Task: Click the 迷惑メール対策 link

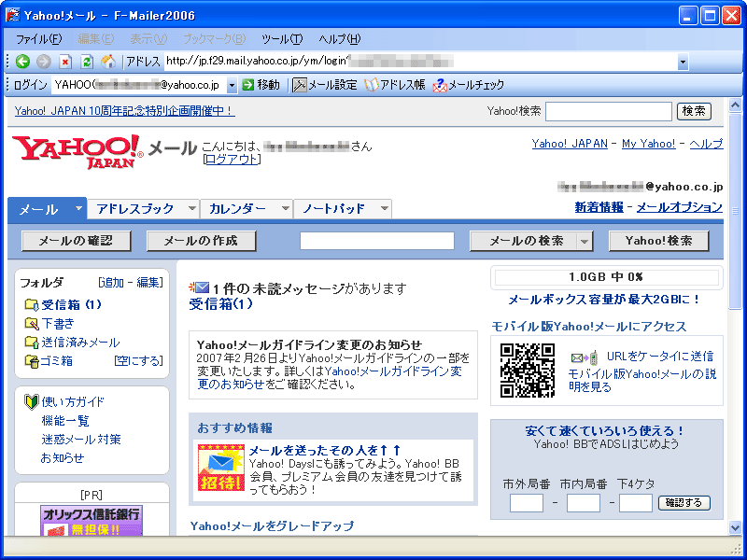Action: click(x=81, y=439)
